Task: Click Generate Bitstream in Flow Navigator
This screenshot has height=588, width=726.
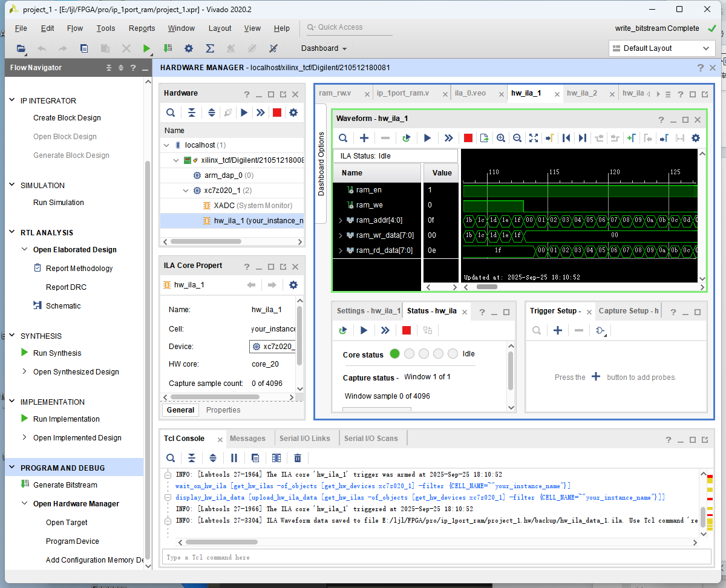Action: tap(65, 485)
